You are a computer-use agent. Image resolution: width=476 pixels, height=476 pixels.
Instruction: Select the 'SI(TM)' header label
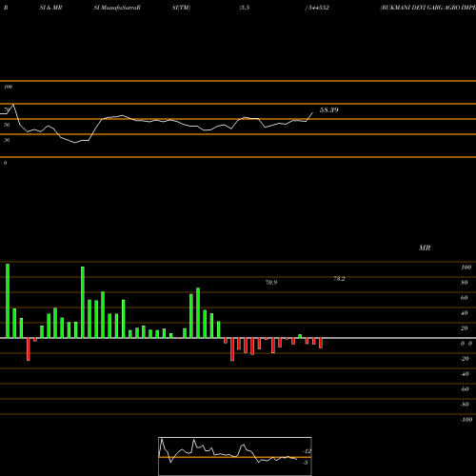181,8
